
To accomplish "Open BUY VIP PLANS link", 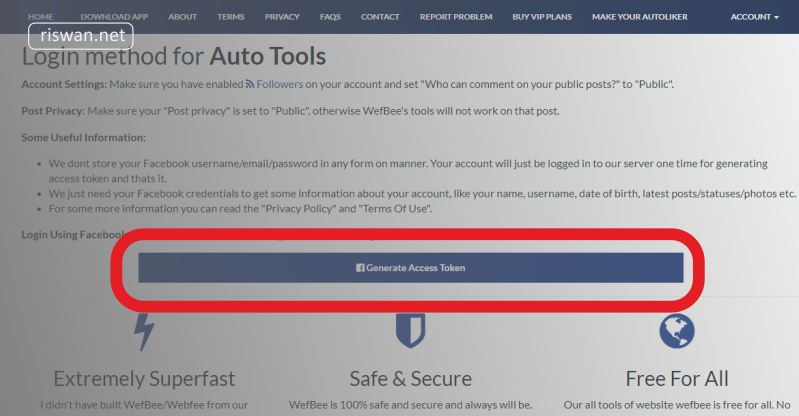I will (542, 17).
